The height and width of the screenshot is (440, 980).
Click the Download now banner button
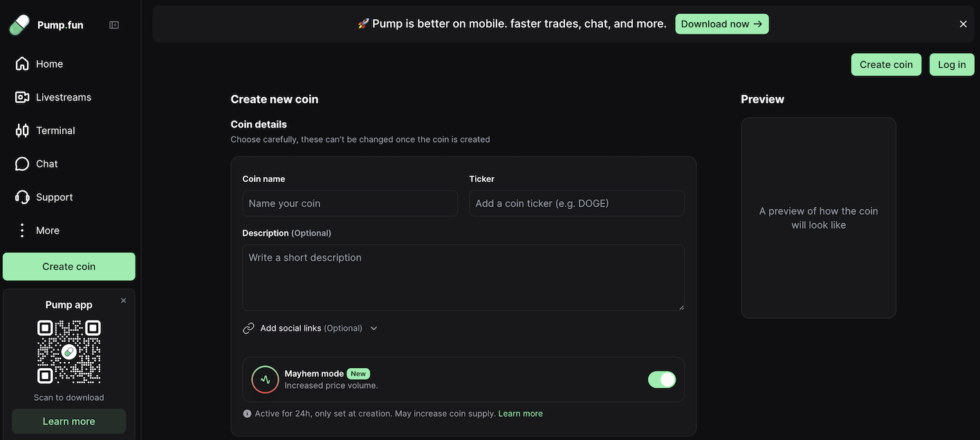click(x=721, y=24)
